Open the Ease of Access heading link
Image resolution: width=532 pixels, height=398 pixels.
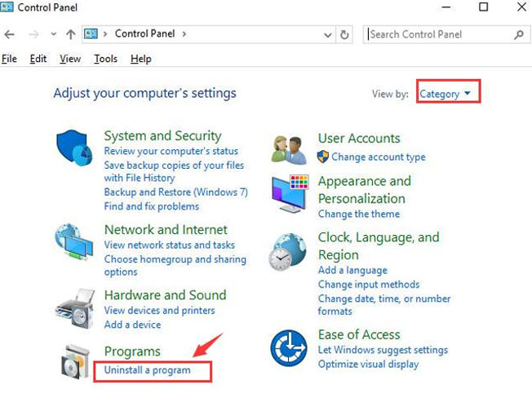(359, 334)
